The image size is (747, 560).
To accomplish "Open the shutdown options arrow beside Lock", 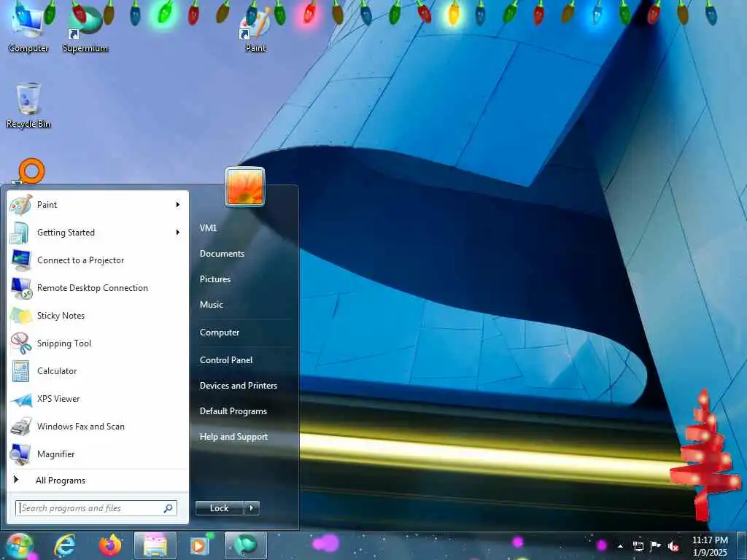I will 252,508.
